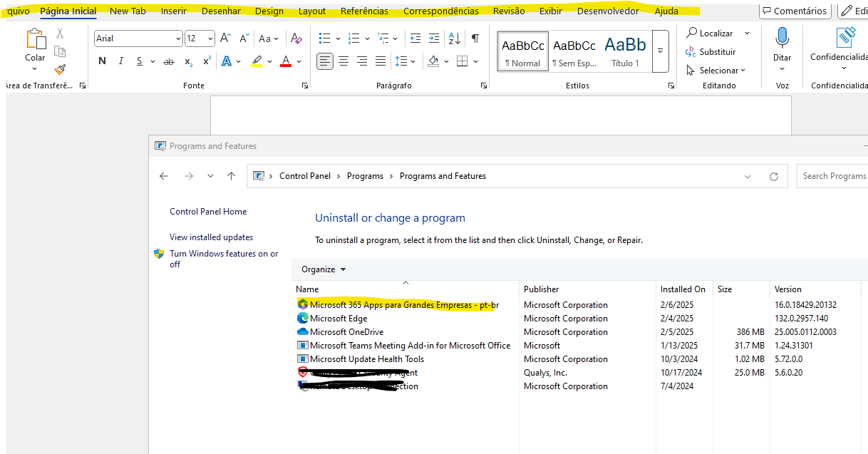Select the Format Painter brush icon
The height and width of the screenshot is (454, 868).
[60, 69]
